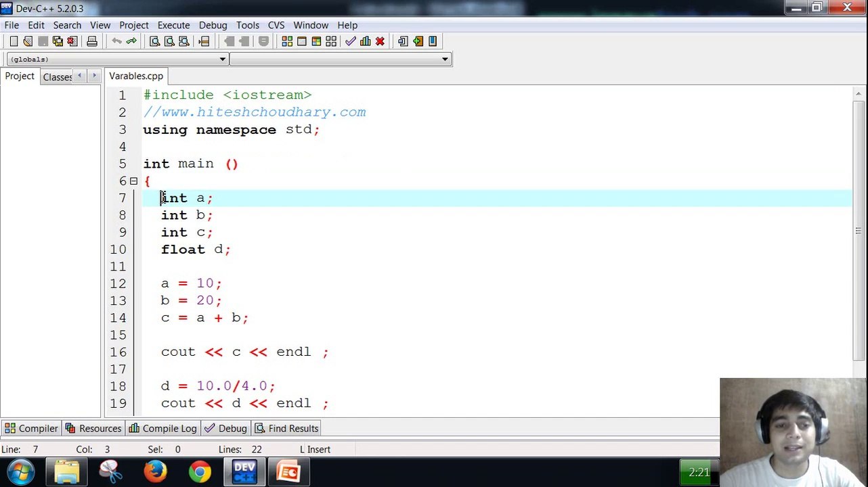Open the Debug menu in menu bar
The width and height of the screenshot is (868, 487).
tap(213, 25)
